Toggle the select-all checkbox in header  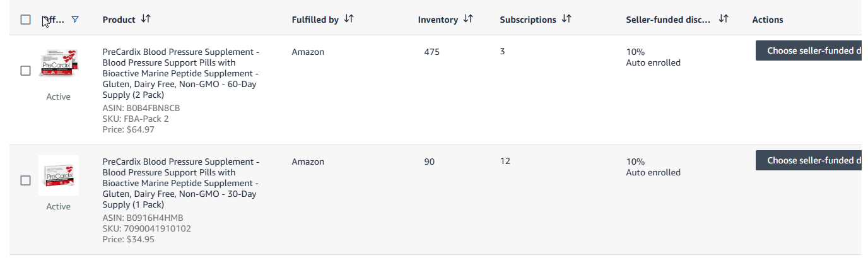pos(26,20)
